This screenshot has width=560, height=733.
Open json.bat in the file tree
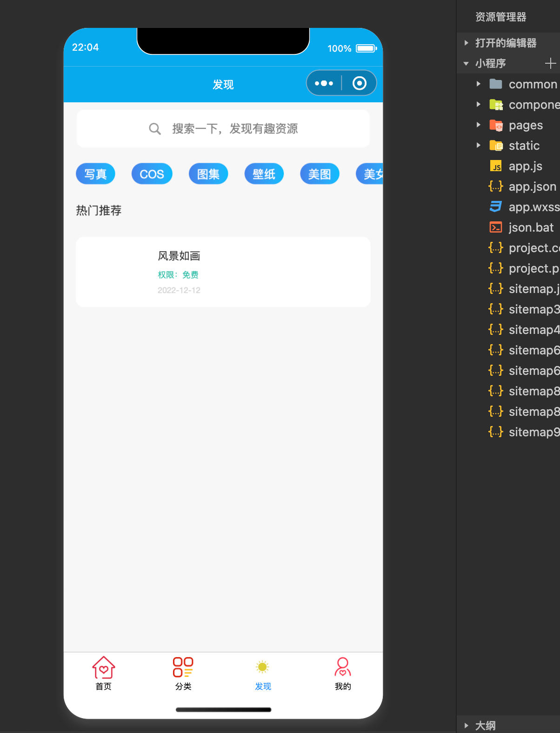[x=531, y=227]
